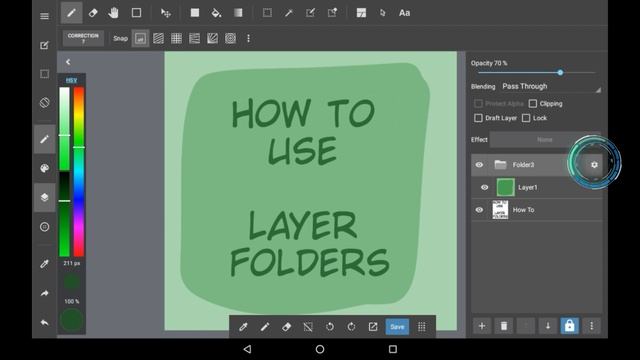This screenshot has width=640, height=360.
Task: Pick a hue on the rainbow bar
Action: coord(79,172)
